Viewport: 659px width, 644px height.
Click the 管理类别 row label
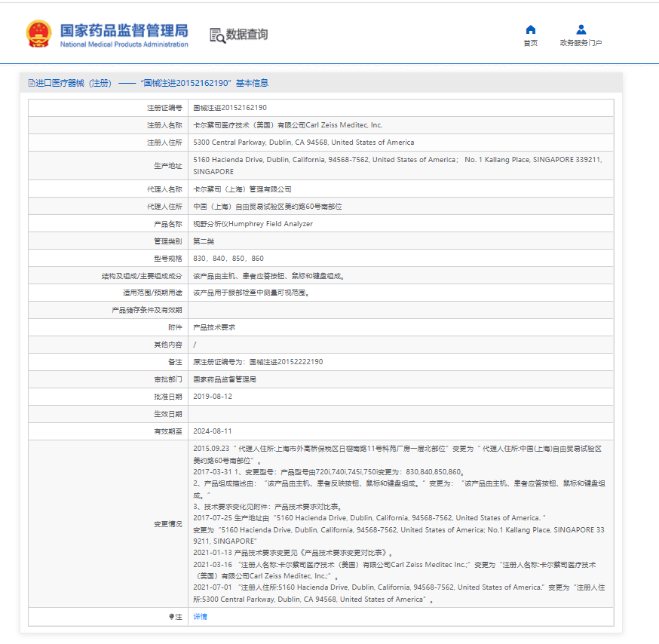pos(168,241)
